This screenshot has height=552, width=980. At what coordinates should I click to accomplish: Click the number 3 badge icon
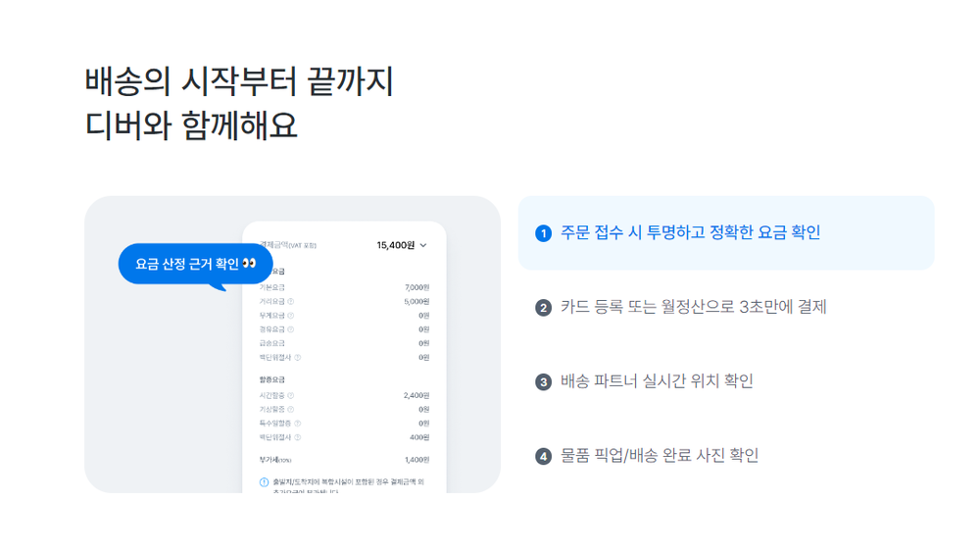pyautogui.click(x=544, y=382)
